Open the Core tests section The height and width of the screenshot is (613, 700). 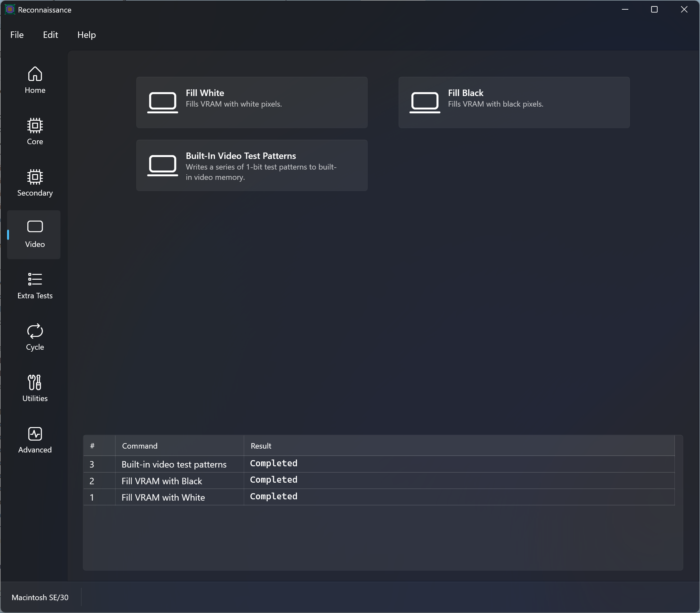[x=35, y=131]
